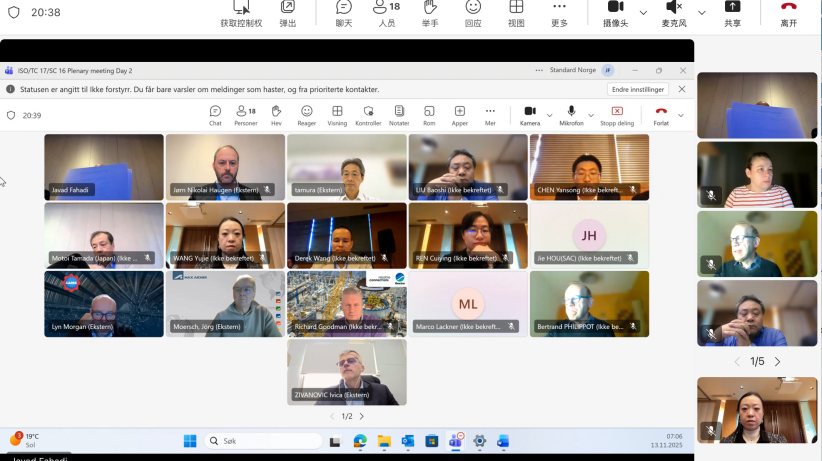Click JF profile avatar in title bar
The width and height of the screenshot is (822, 461).
coord(608,70)
